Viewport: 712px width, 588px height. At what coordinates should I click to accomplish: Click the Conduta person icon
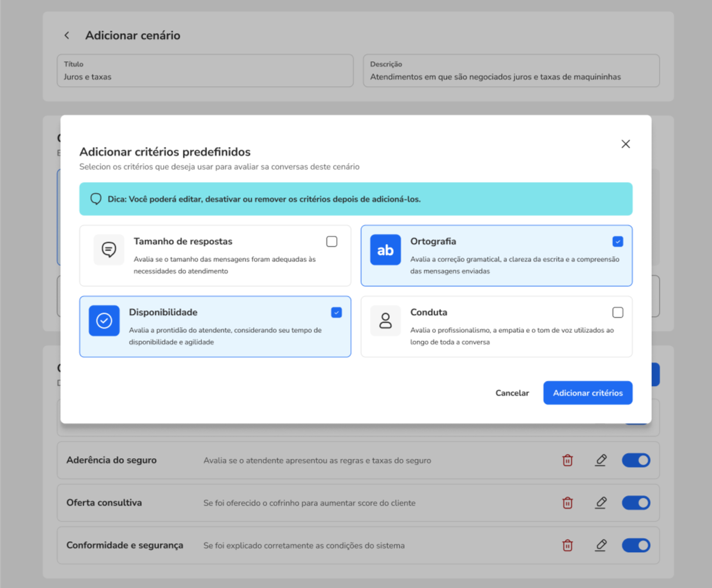[385, 321]
